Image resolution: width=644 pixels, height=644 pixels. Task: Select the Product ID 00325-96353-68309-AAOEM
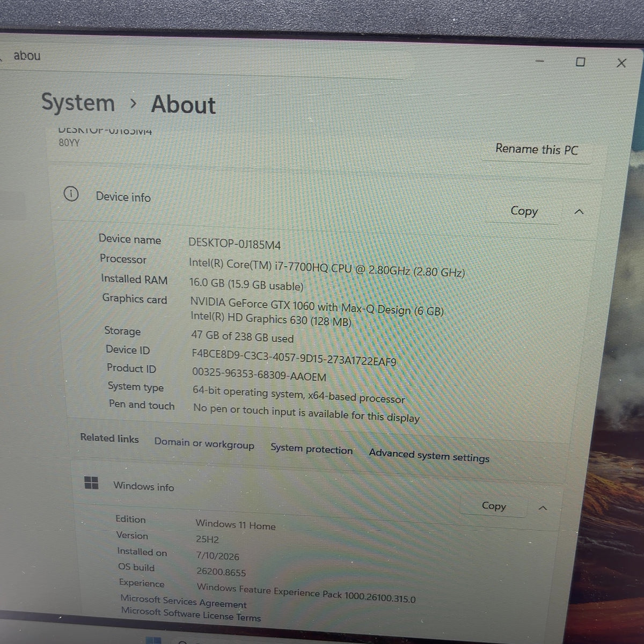(x=259, y=374)
